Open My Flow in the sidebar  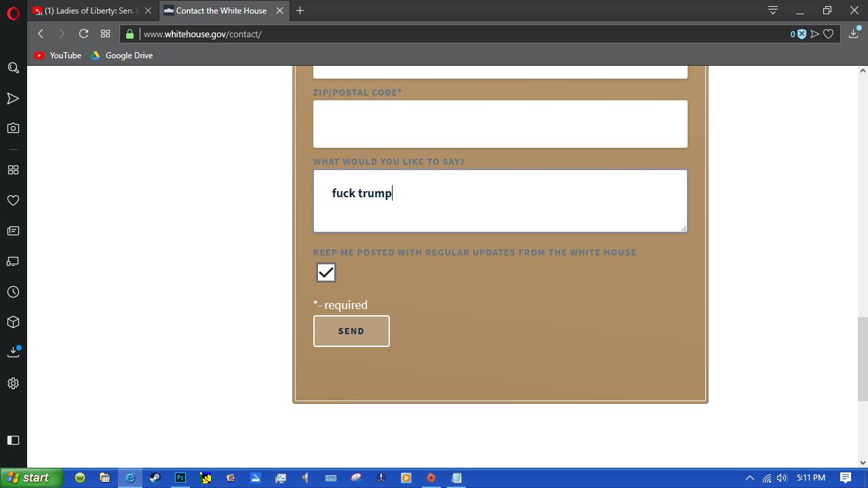pos(13,99)
